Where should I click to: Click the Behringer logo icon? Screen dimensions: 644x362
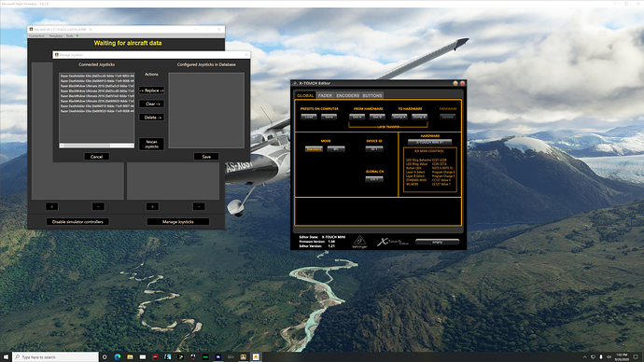tap(359, 242)
